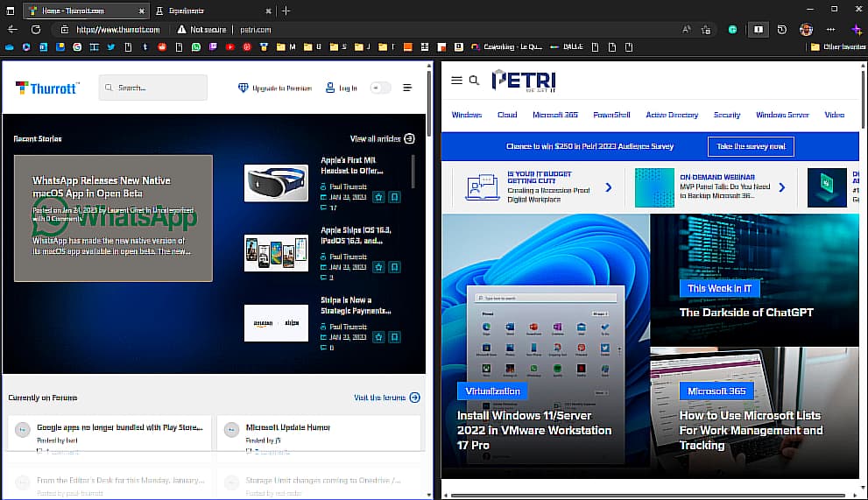The height and width of the screenshot is (500, 868).
Task: Close the Experiments tab
Action: (269, 11)
